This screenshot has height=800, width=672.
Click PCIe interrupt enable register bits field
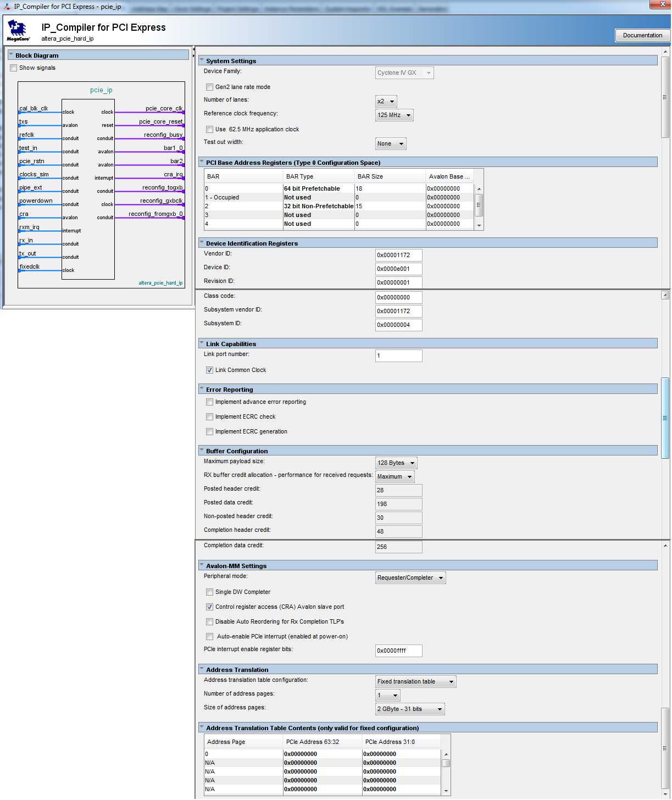coord(398,651)
